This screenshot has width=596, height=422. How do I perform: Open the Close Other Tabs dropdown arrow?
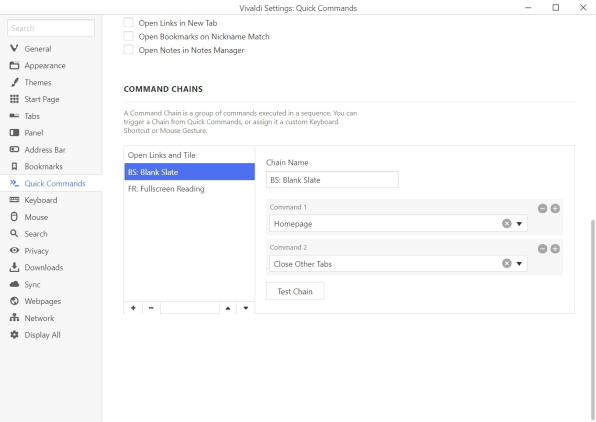pyautogui.click(x=519, y=264)
